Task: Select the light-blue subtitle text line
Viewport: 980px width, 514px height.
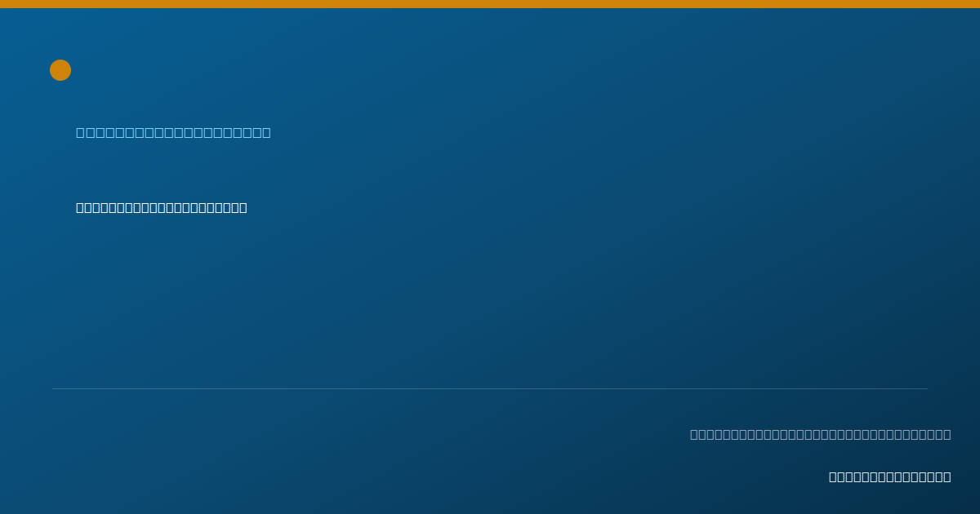Action: 173,132
